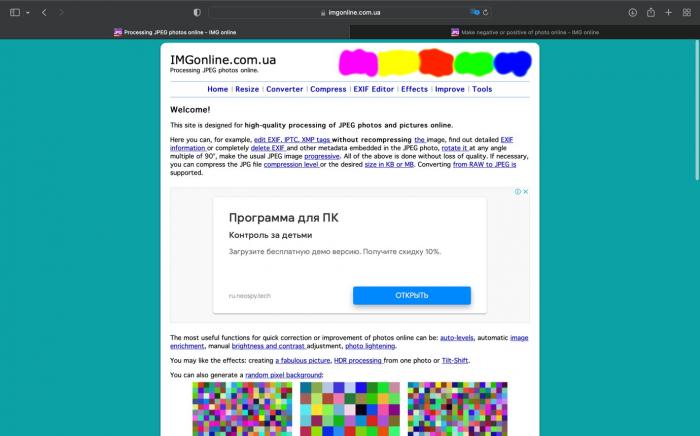Click the ad info icon

517,191
